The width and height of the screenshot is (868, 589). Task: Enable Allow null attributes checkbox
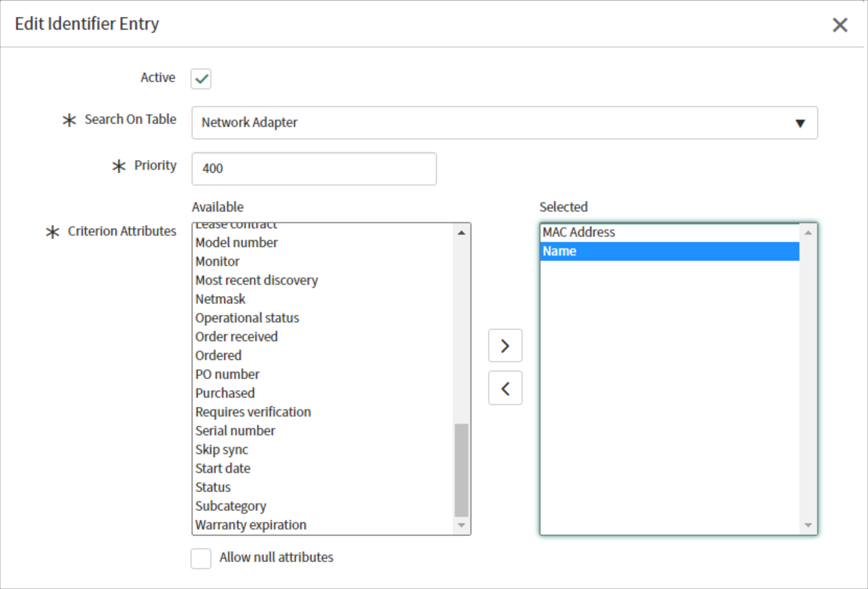[201, 558]
